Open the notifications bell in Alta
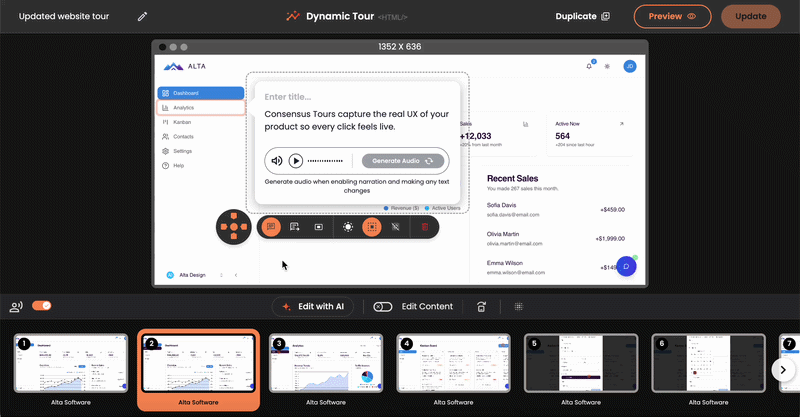The height and width of the screenshot is (417, 800). click(x=589, y=66)
